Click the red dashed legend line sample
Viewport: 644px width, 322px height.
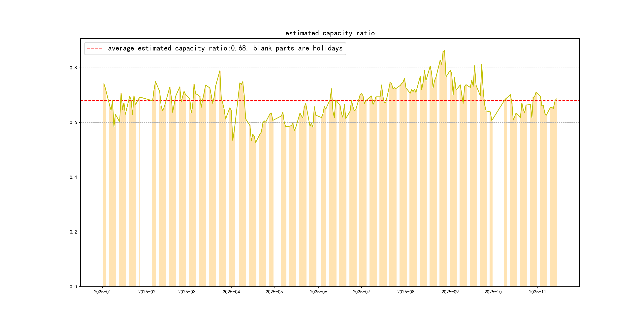(94, 48)
